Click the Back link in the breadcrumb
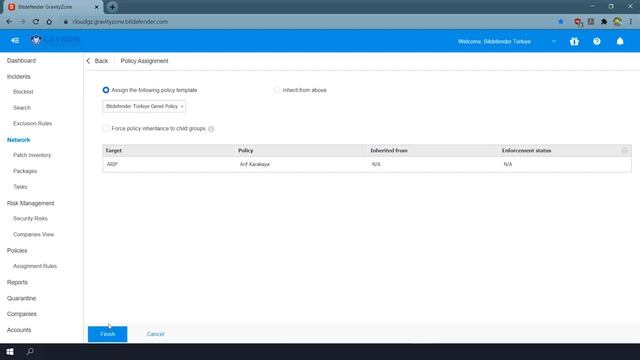This screenshot has height=360, width=640. pyautogui.click(x=101, y=61)
